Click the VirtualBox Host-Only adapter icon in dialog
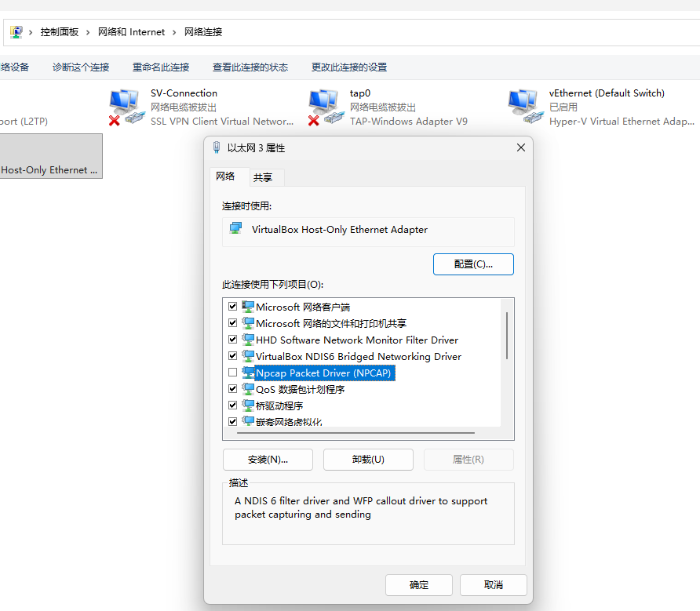700x611 pixels. (235, 229)
